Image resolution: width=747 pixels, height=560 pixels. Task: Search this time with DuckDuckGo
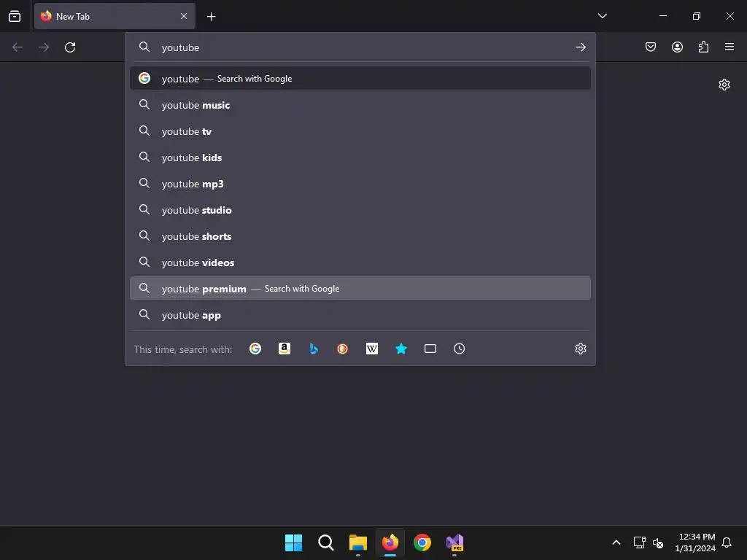click(x=343, y=349)
